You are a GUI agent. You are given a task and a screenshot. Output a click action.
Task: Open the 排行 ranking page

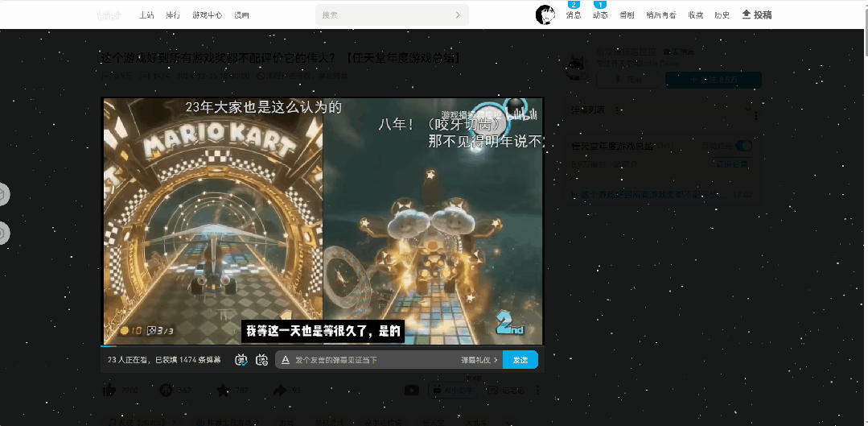click(x=173, y=15)
